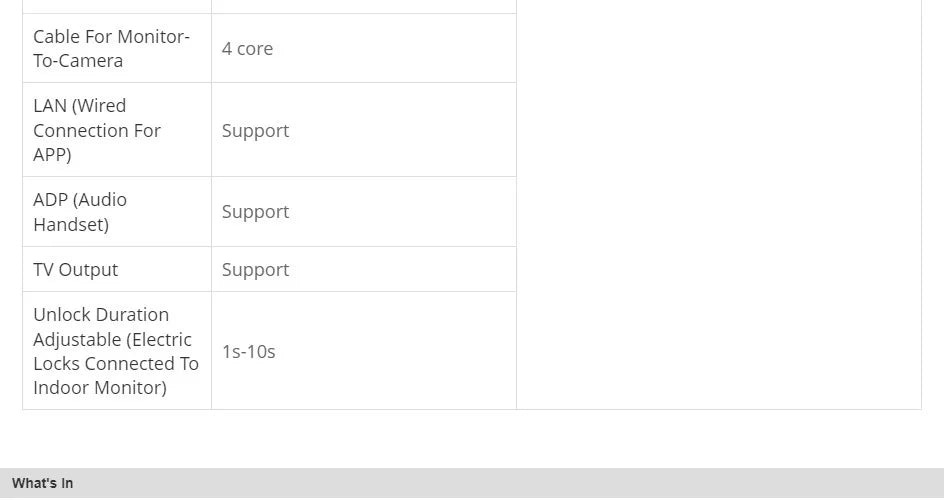Click 'Connection For' text in LAN row

point(97,131)
